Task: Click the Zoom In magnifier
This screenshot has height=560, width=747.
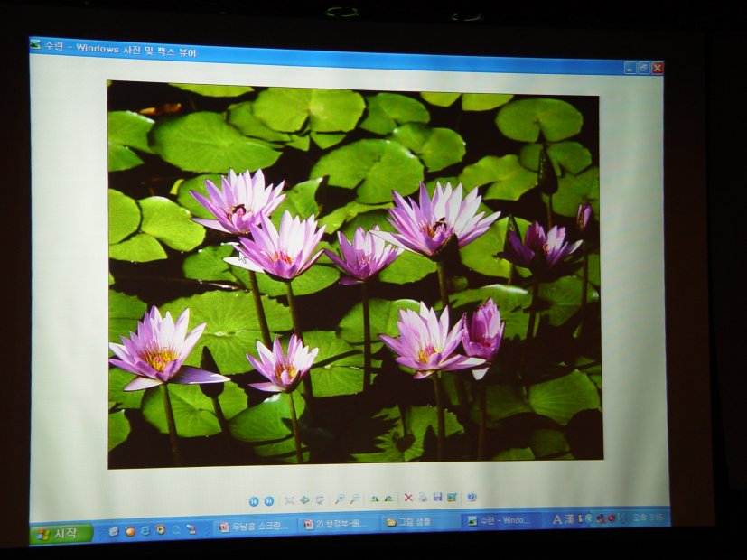Action: tap(340, 499)
